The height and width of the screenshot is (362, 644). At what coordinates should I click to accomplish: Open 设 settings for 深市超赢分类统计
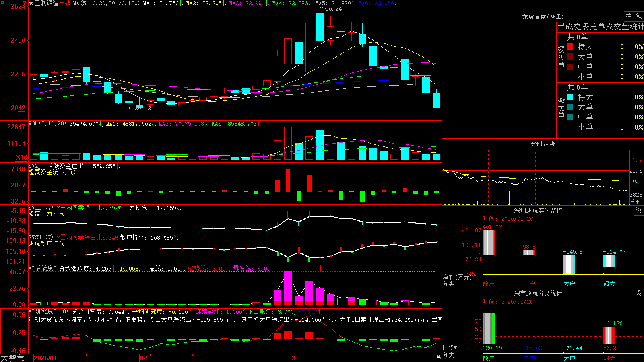tap(639, 293)
